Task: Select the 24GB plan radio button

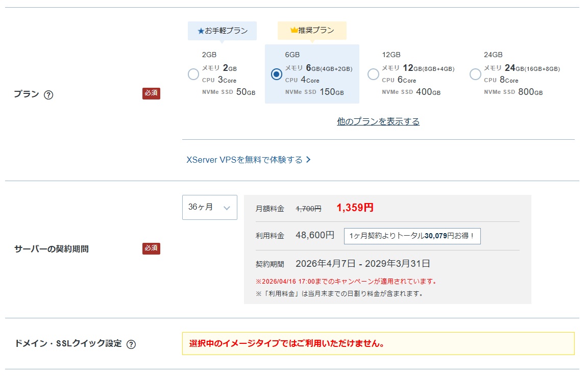Action: 475,74
